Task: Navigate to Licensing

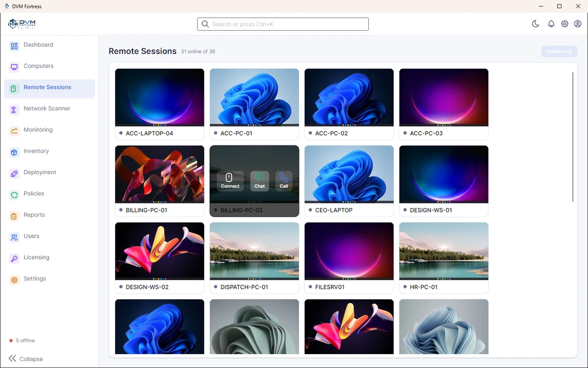Action: [50, 258]
